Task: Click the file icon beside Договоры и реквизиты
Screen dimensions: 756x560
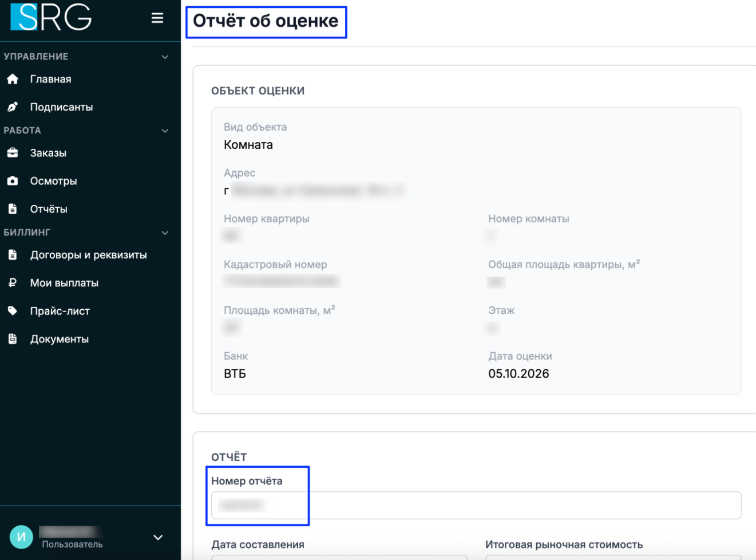Action: point(13,255)
